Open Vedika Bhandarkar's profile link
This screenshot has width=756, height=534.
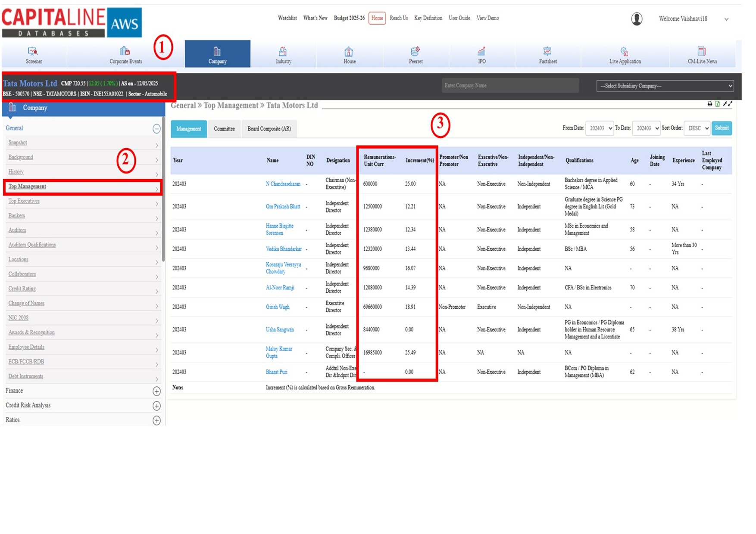[284, 249]
